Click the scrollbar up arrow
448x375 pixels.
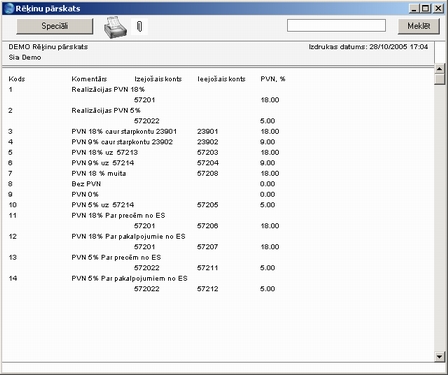[x=439, y=69]
